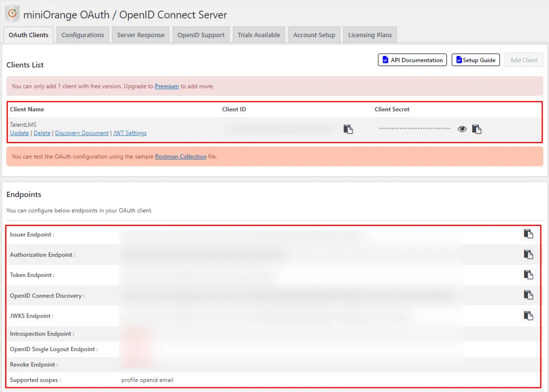Open JWT Settings for TalentLMS
This screenshot has width=549, height=392.
130,133
